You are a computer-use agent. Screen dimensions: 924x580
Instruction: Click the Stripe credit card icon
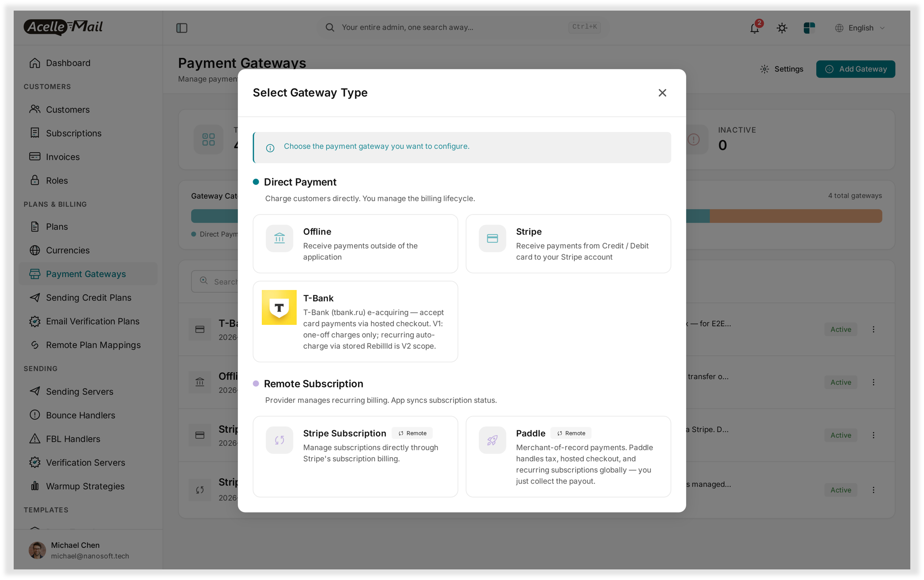(x=492, y=238)
